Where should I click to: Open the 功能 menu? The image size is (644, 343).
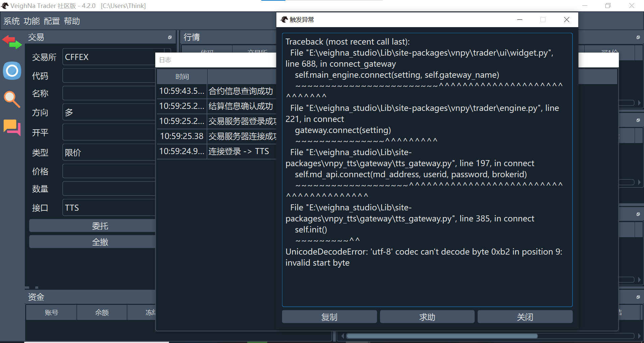pos(32,21)
